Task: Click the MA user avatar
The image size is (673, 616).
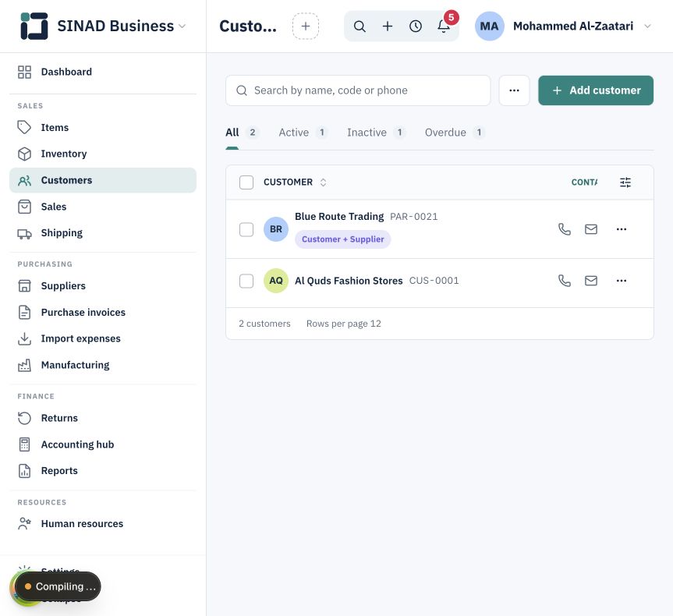Action: 489,27
